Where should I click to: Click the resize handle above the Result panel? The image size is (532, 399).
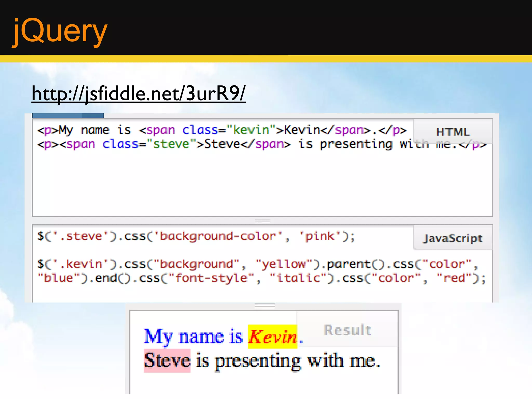coord(264,305)
